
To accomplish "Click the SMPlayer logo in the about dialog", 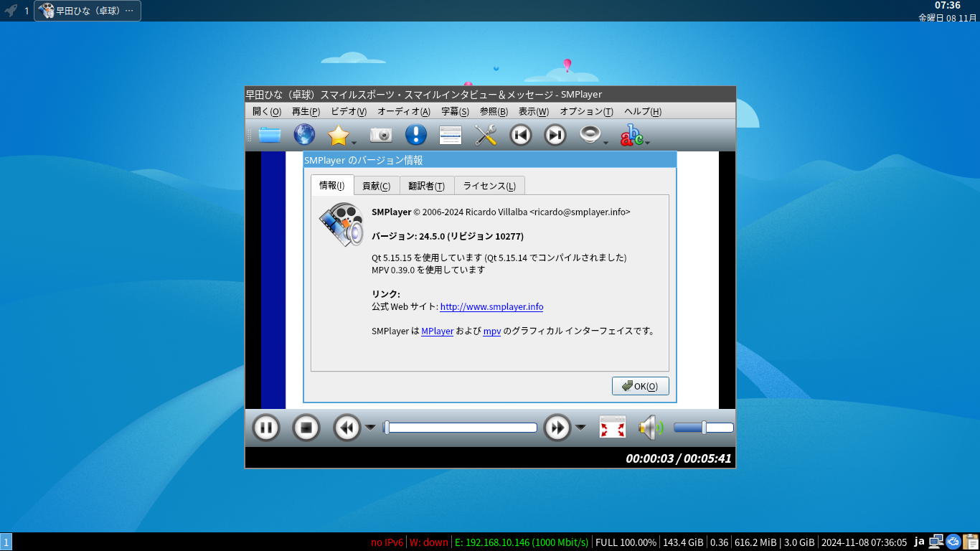I will [341, 225].
